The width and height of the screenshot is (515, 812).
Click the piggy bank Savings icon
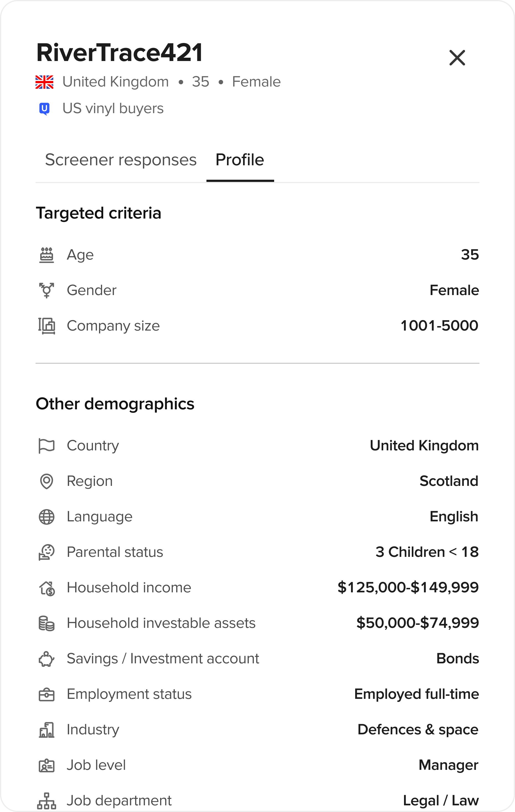pos(47,659)
